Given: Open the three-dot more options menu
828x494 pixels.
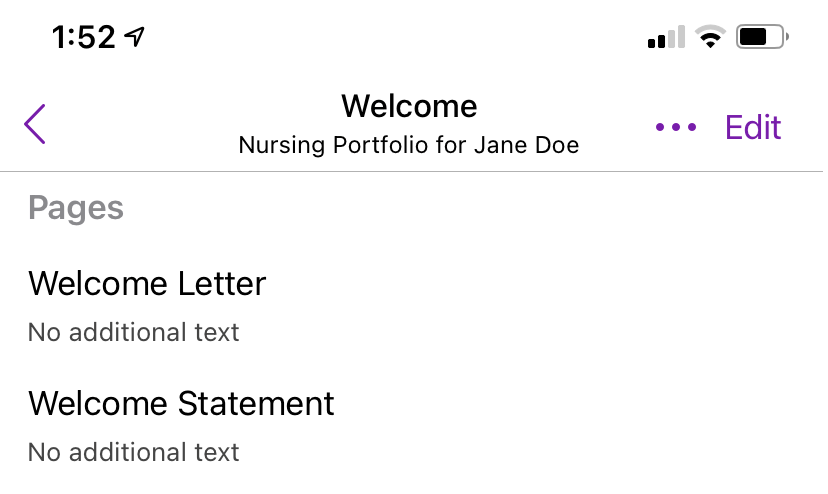Looking at the screenshot, I should tap(675, 127).
